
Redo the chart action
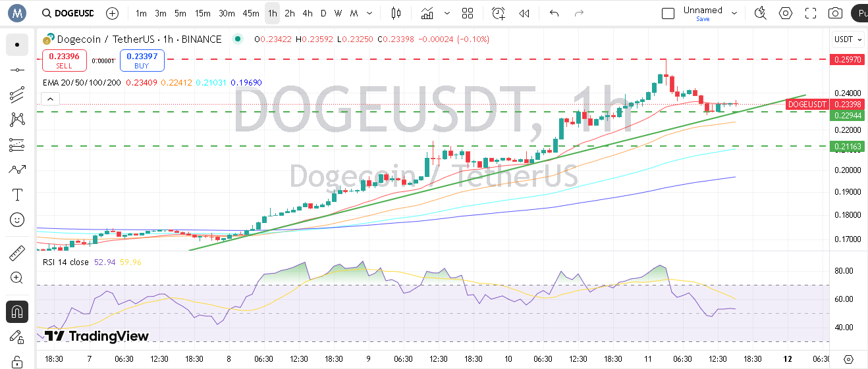(579, 13)
